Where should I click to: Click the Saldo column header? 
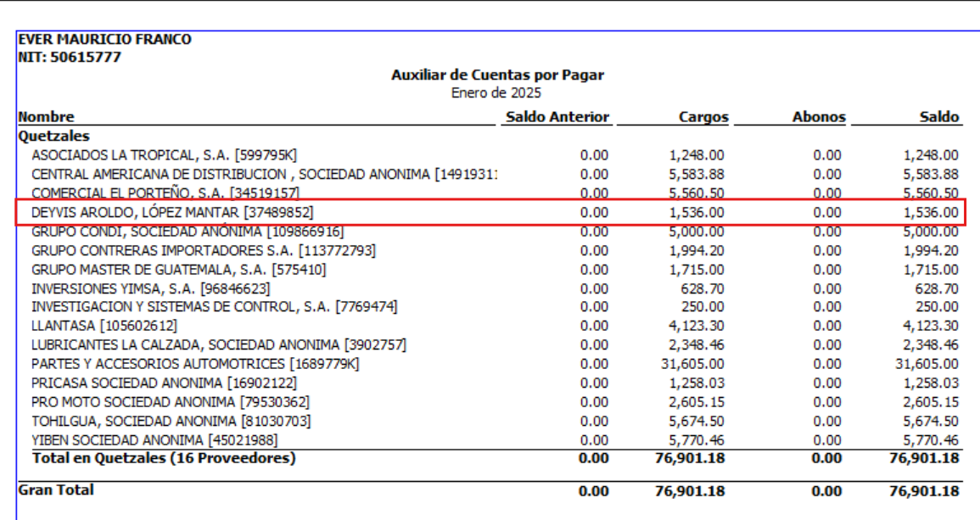click(x=938, y=117)
